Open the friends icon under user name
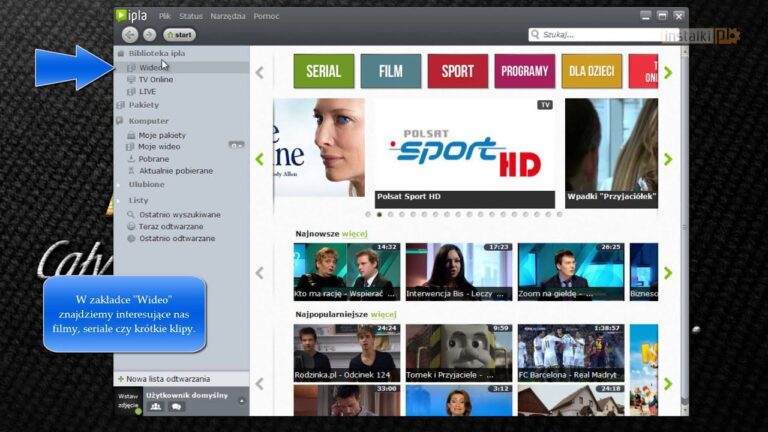This screenshot has height=432, width=768. click(156, 407)
